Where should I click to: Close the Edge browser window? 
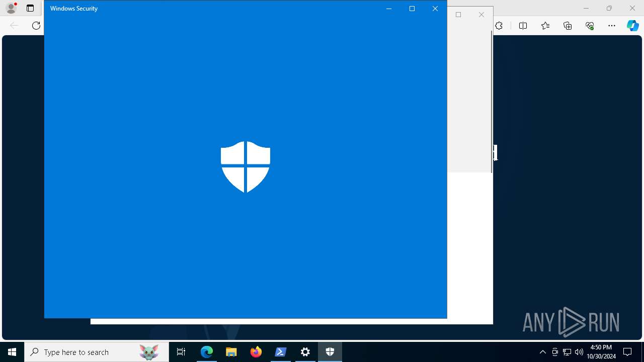632,8
